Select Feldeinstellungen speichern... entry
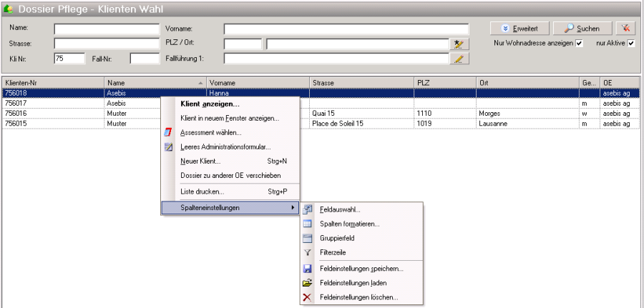644x308 pixels. point(361,269)
